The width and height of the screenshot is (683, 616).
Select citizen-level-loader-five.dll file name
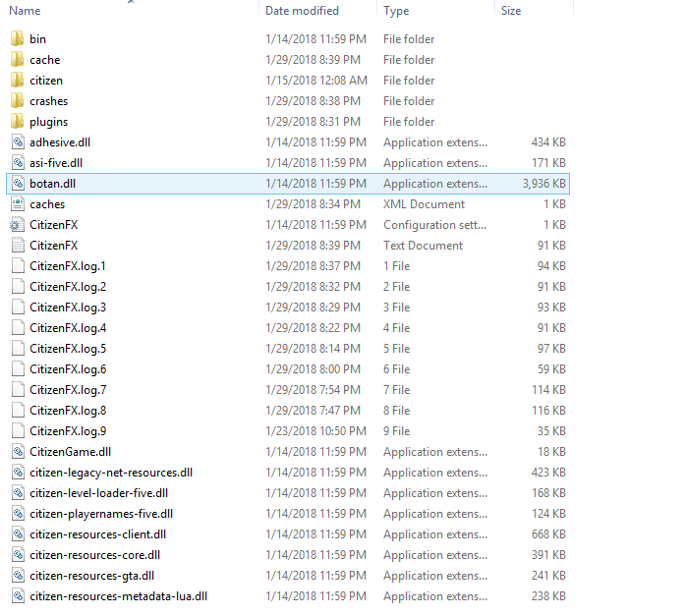99,493
